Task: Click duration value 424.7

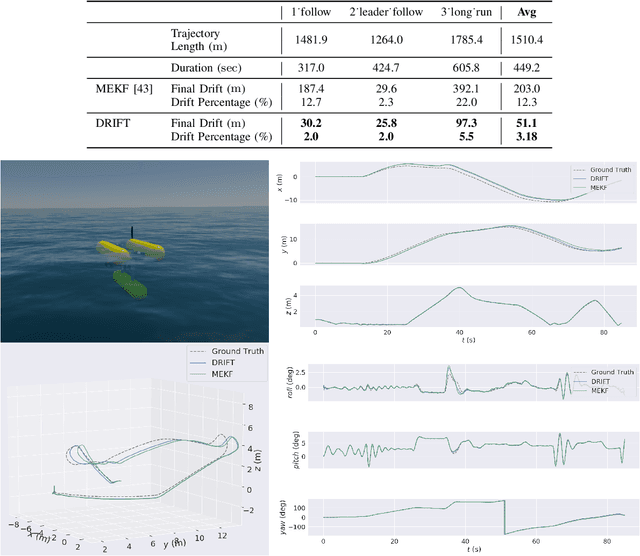Action: 386,68
